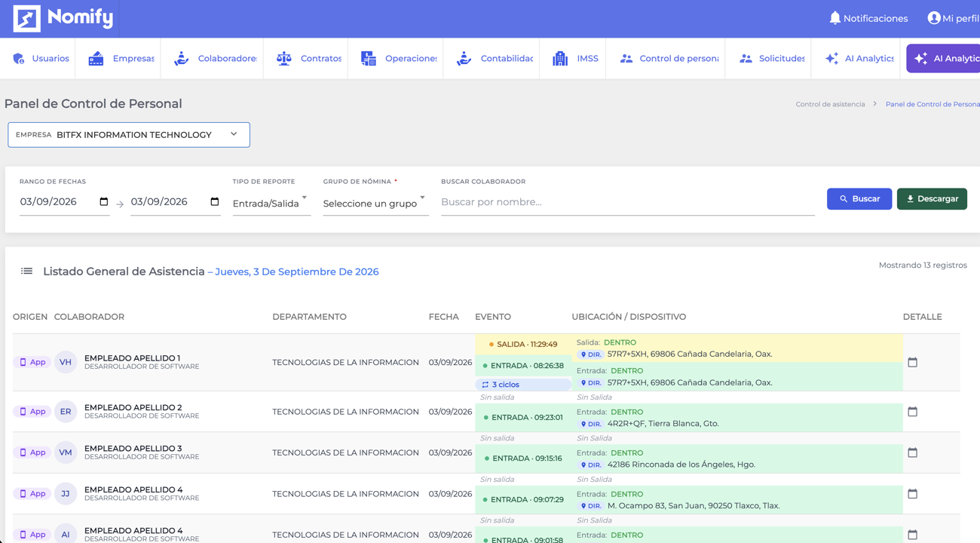Click the date heading Jueves, 3 De Septiembre
980x543 pixels.
[297, 271]
